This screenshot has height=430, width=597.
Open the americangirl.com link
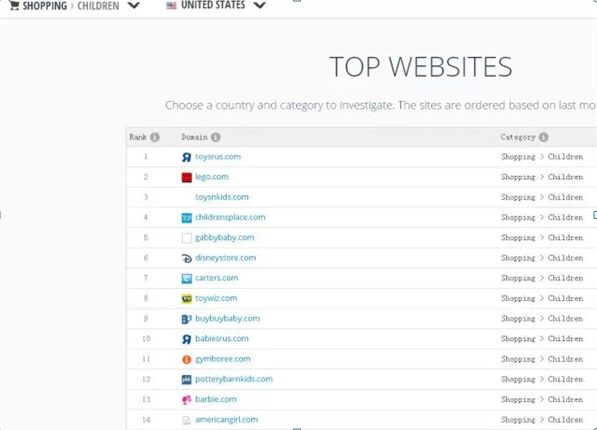coord(226,419)
